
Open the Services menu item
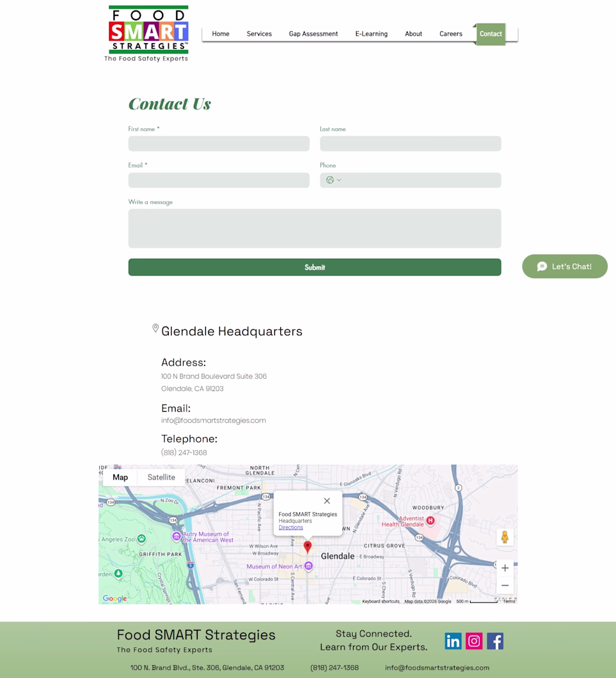[x=259, y=34]
